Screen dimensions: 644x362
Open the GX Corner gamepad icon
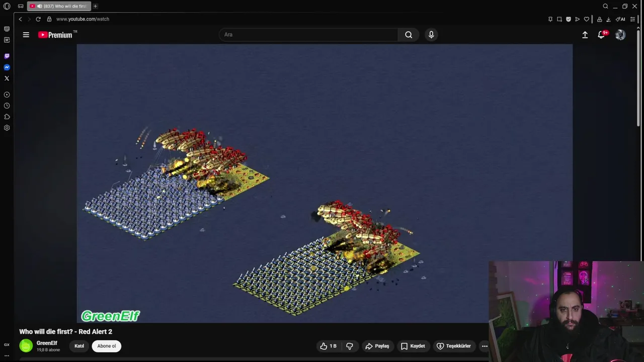pos(21,6)
